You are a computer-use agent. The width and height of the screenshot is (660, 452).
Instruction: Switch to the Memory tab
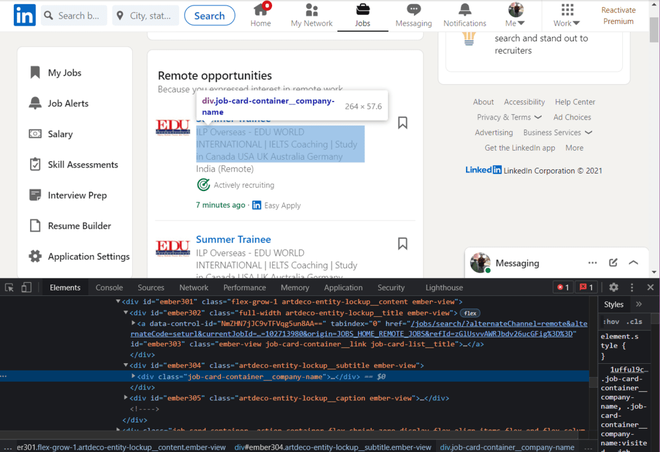tap(295, 288)
